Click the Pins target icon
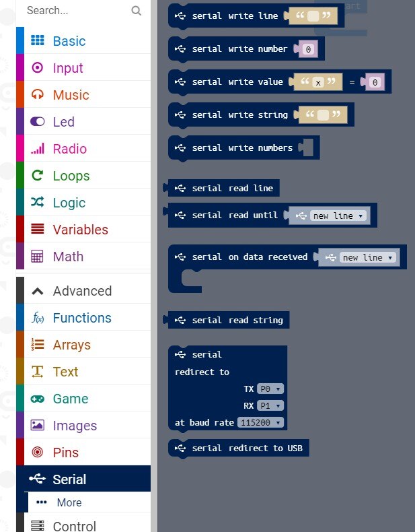This screenshot has width=415, height=532. [38, 453]
